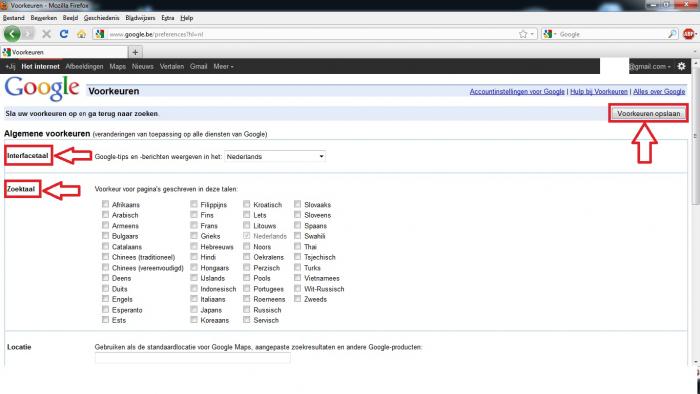Select the Spaans checkbox
The height and width of the screenshot is (394, 700).
click(298, 225)
